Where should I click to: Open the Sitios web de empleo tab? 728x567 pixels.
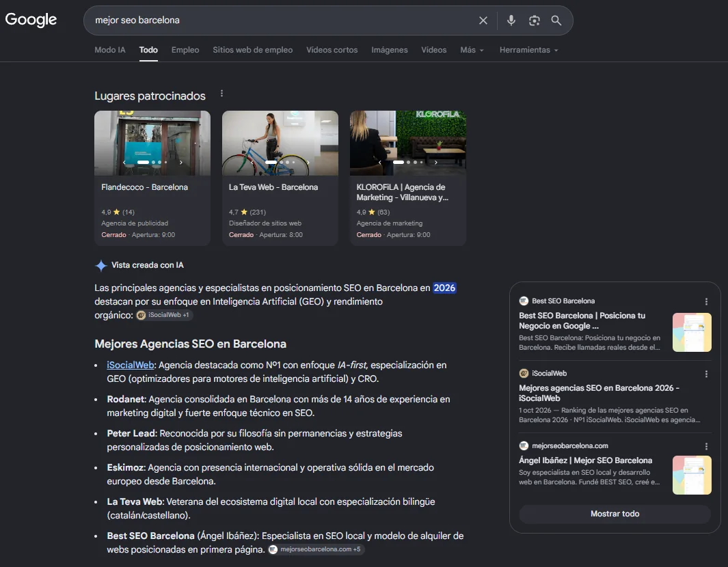tap(252, 50)
